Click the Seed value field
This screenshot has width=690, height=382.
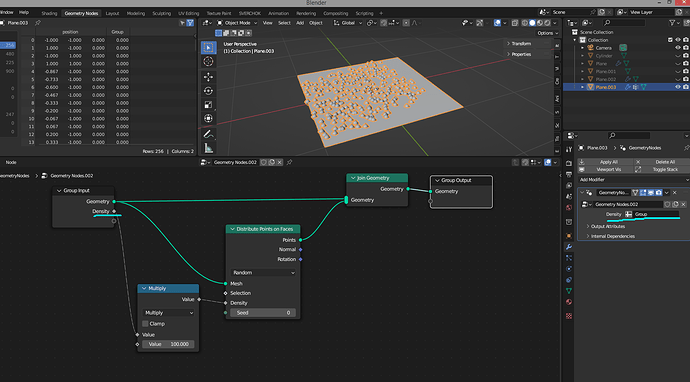(263, 313)
